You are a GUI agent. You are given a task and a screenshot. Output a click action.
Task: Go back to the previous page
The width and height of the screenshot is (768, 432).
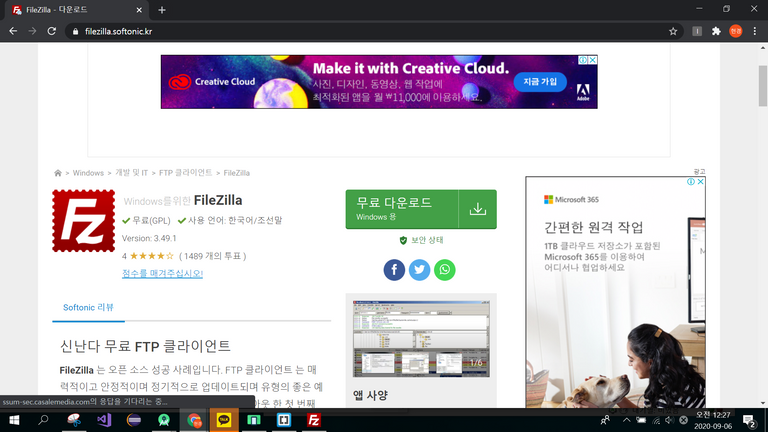click(13, 31)
